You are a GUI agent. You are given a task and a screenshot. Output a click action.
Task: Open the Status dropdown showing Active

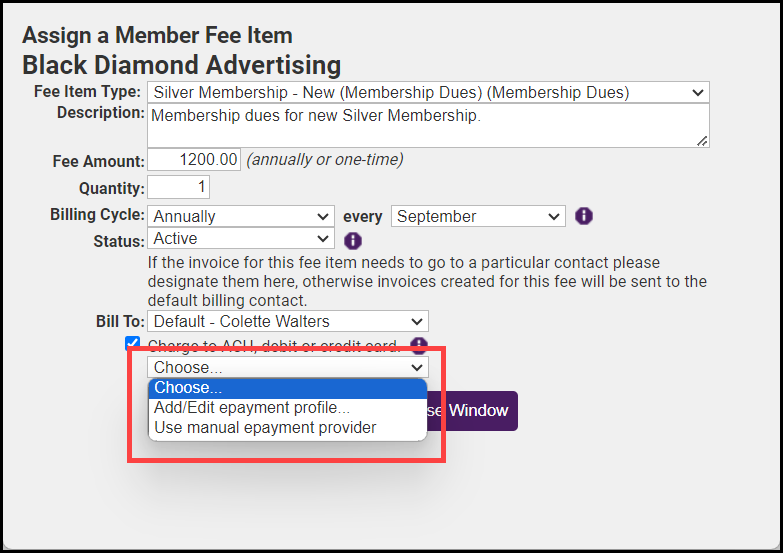tap(240, 239)
